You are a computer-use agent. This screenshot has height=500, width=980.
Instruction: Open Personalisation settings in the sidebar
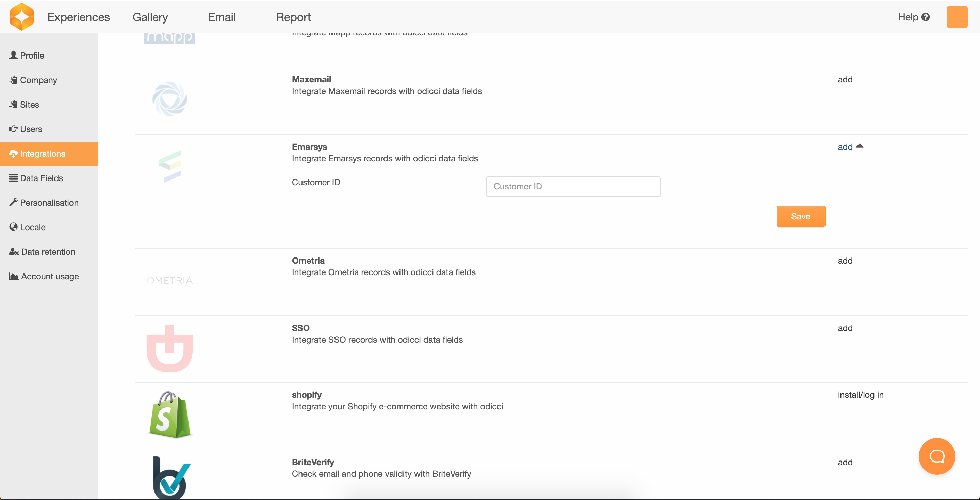49,203
